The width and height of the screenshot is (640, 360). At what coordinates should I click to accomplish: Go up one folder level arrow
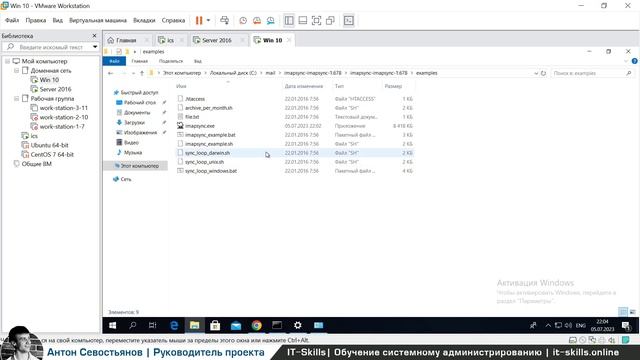click(x=142, y=73)
